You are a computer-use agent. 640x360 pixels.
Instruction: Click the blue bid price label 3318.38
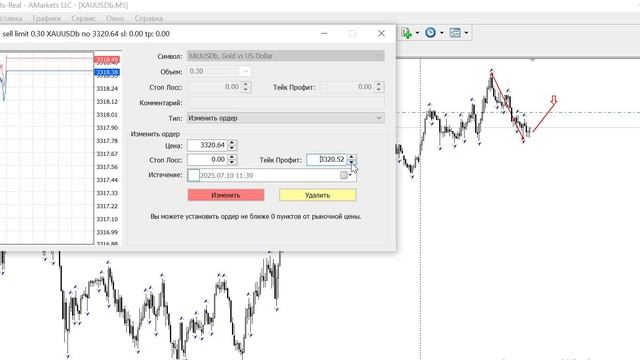click(107, 73)
